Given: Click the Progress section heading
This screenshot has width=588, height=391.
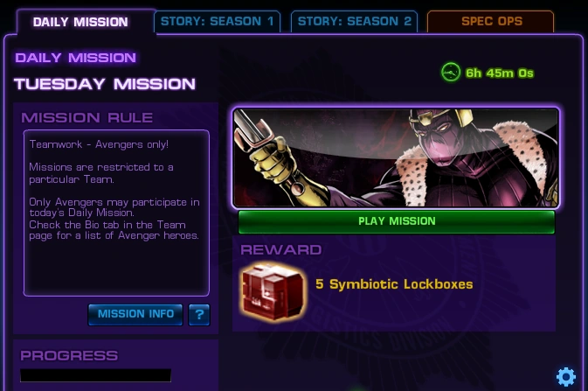Looking at the screenshot, I should click(x=69, y=356).
